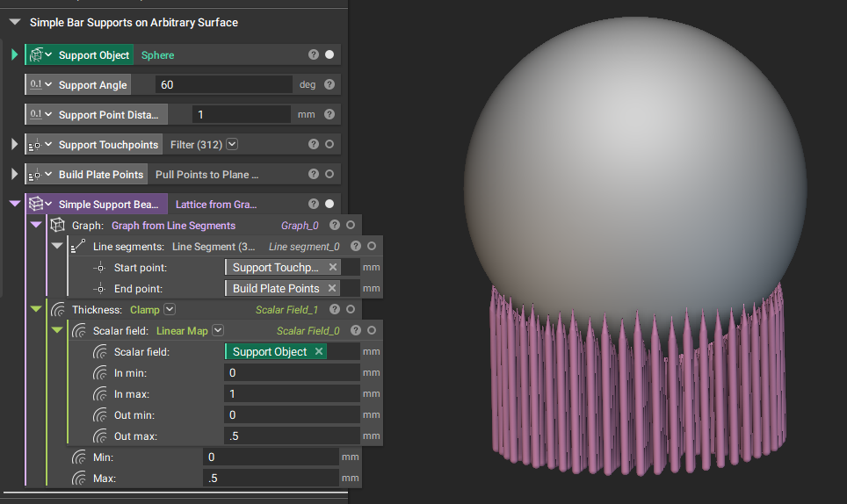
Task: Remove Support Object chip from Scalar field
Action: pos(319,351)
